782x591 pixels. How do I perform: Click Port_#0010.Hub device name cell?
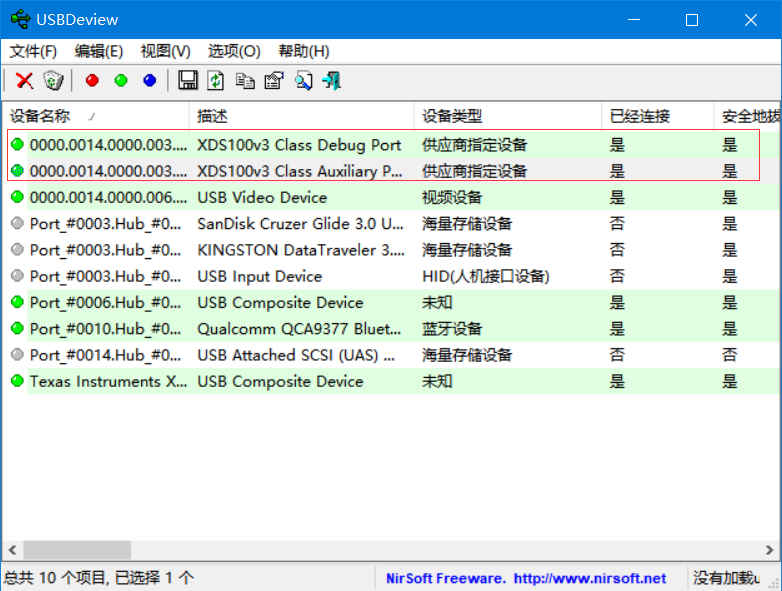click(105, 328)
